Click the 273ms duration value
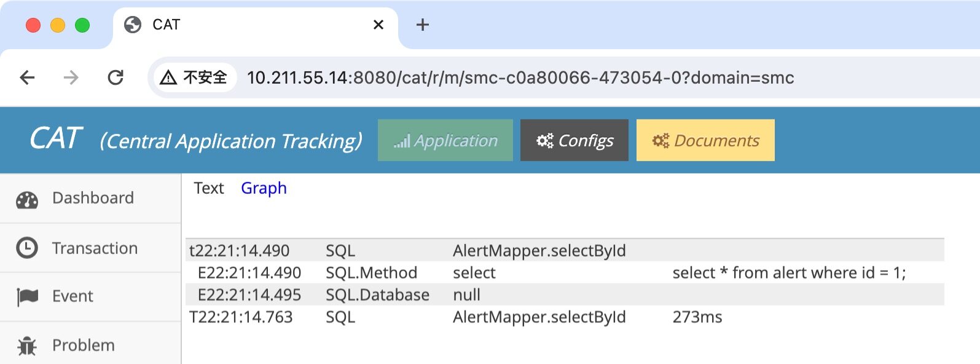The image size is (980, 364). click(697, 317)
